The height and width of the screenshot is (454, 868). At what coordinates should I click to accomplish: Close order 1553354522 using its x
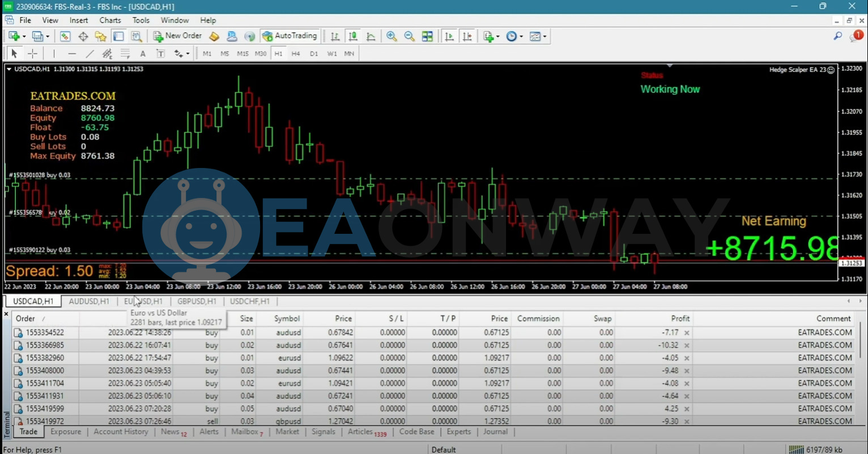[687, 333]
